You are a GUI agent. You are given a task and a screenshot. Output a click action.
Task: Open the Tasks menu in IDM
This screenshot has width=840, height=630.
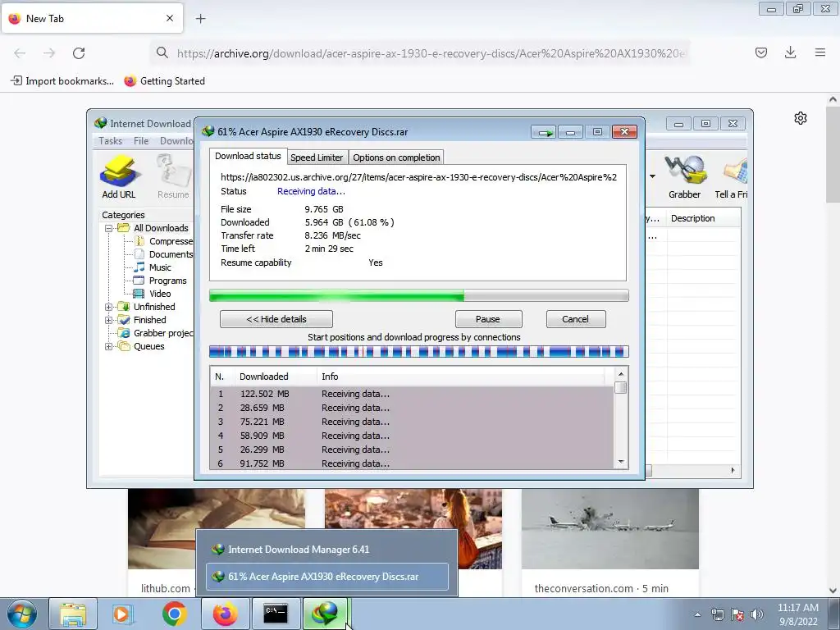(111, 141)
